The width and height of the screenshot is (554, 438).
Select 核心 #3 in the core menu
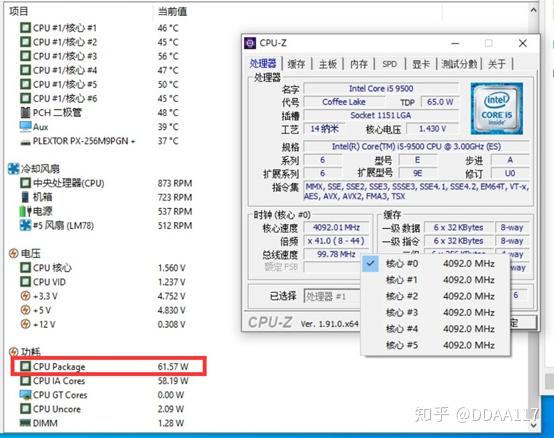click(x=436, y=313)
